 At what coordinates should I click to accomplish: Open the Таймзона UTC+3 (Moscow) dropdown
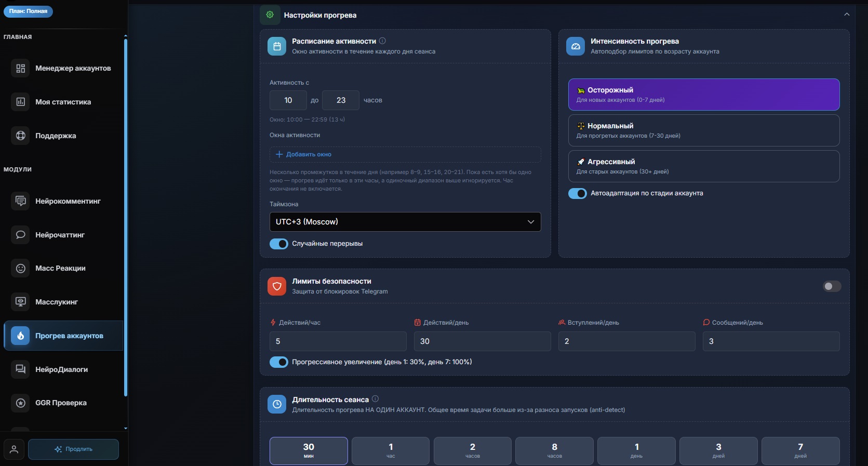tap(405, 222)
